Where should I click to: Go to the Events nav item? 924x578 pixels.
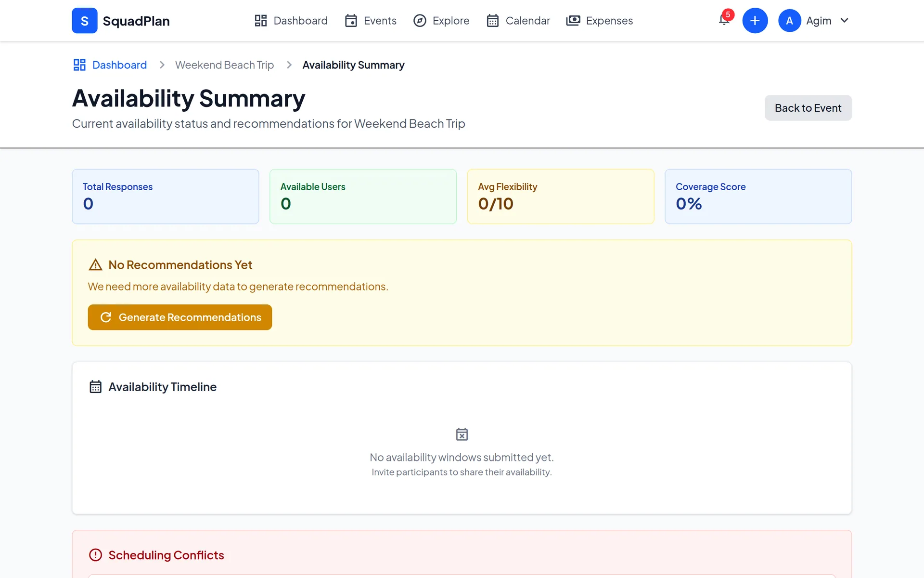point(371,21)
